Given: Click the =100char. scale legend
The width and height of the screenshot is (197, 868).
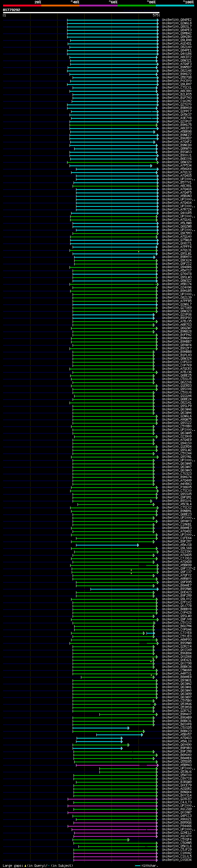Looking at the screenshot, I should (x=147, y=866).
